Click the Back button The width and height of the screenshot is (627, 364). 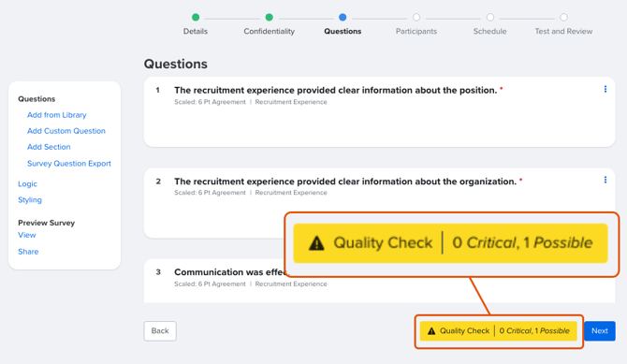[160, 331]
